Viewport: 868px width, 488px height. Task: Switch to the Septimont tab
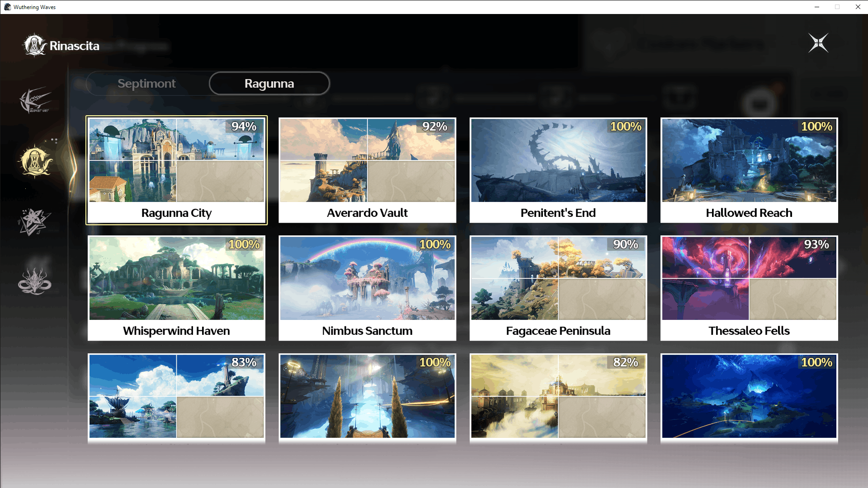146,84
